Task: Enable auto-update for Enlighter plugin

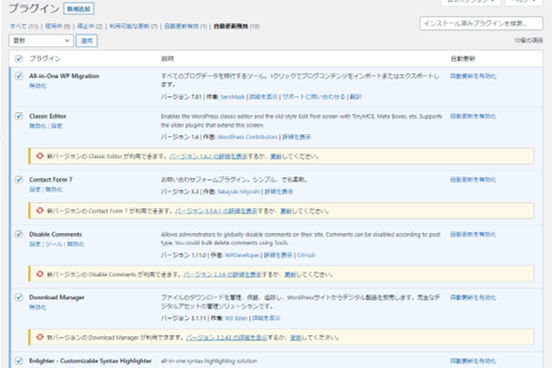Action: tap(473, 361)
